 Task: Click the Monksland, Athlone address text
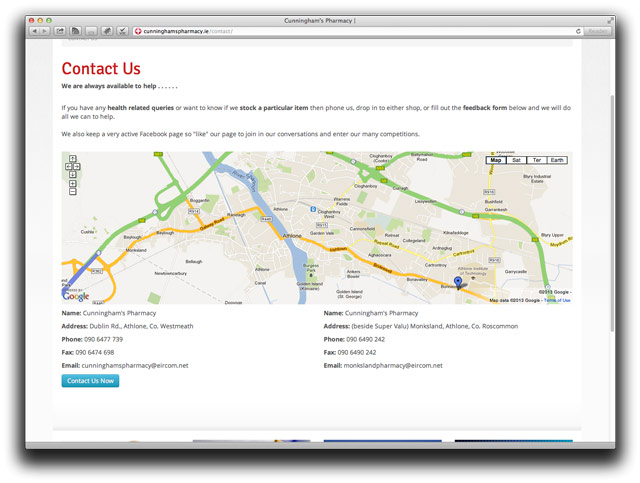click(435, 326)
